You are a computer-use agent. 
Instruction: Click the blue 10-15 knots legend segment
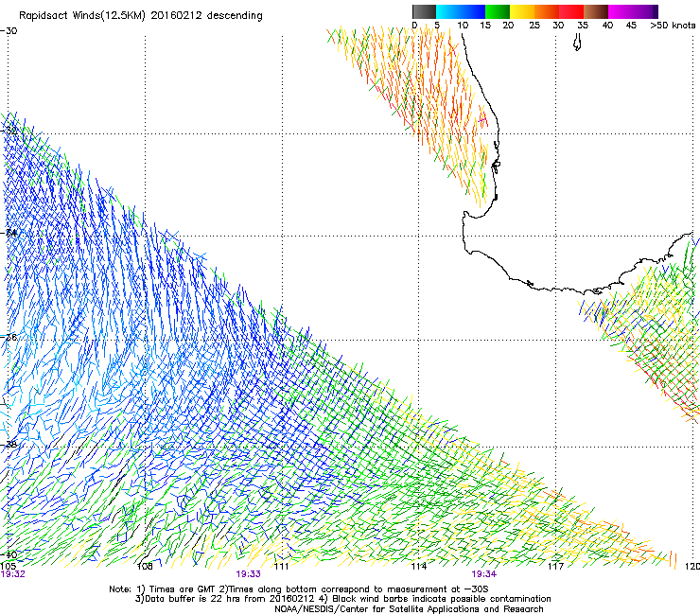point(473,11)
